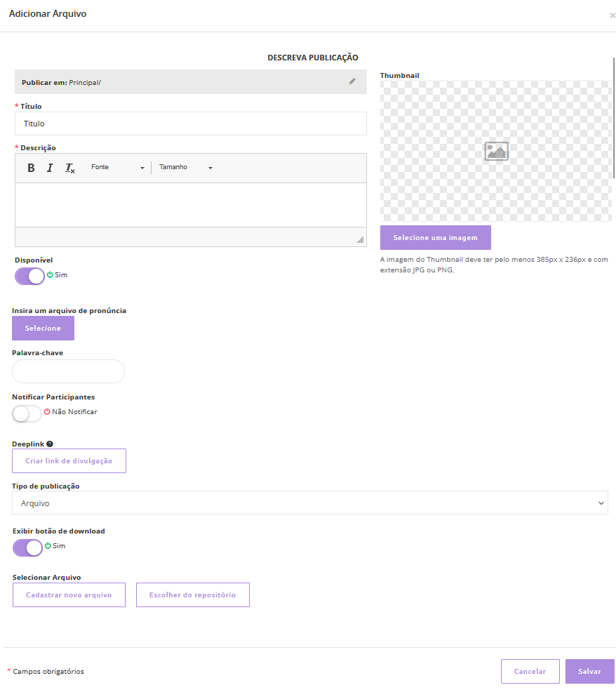Click the Selecione uma imagem button
The image size is (616, 690).
click(x=435, y=237)
